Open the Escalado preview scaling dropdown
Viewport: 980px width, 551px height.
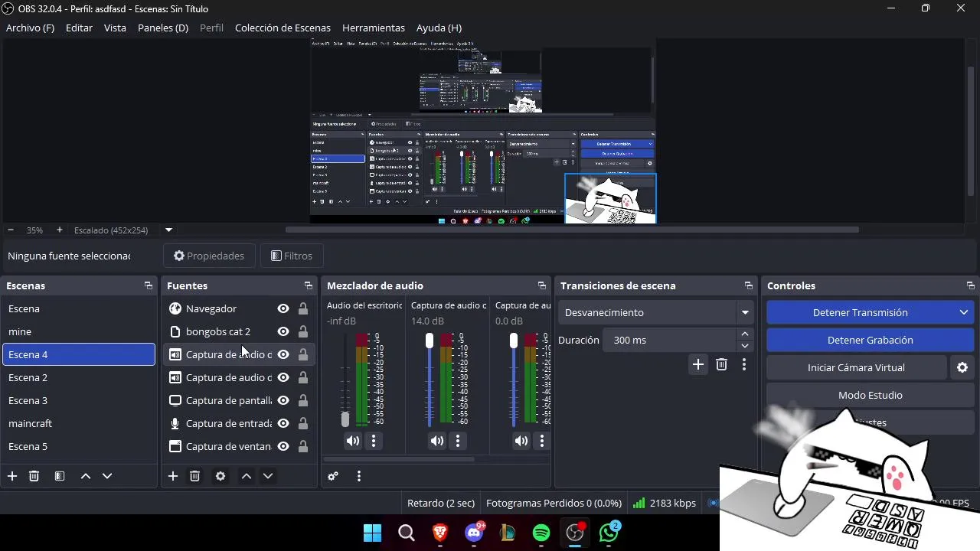(x=169, y=230)
